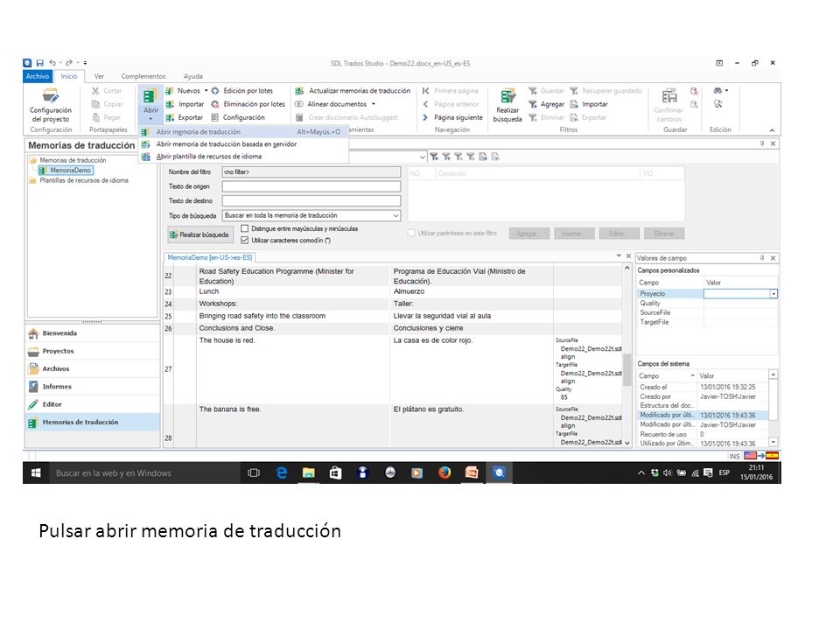Open Tipo de búsqueda dropdown

coord(395,215)
